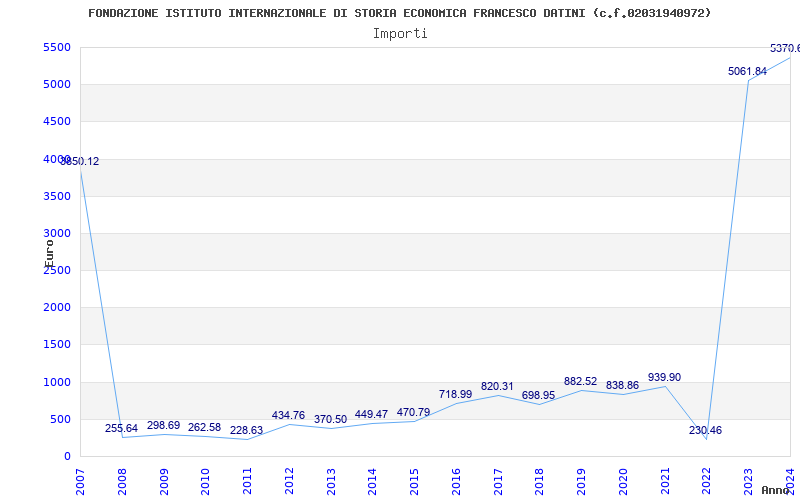Click the 2023 x-axis year label
Image resolution: width=800 pixels, height=500 pixels.
tap(748, 482)
